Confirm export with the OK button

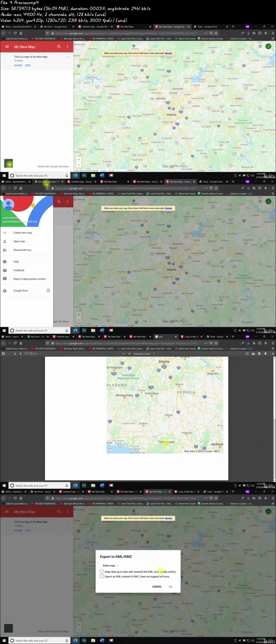click(x=170, y=587)
